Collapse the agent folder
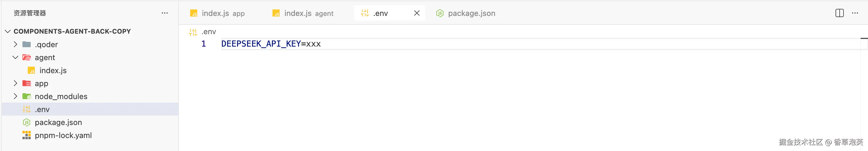 coord(15,58)
